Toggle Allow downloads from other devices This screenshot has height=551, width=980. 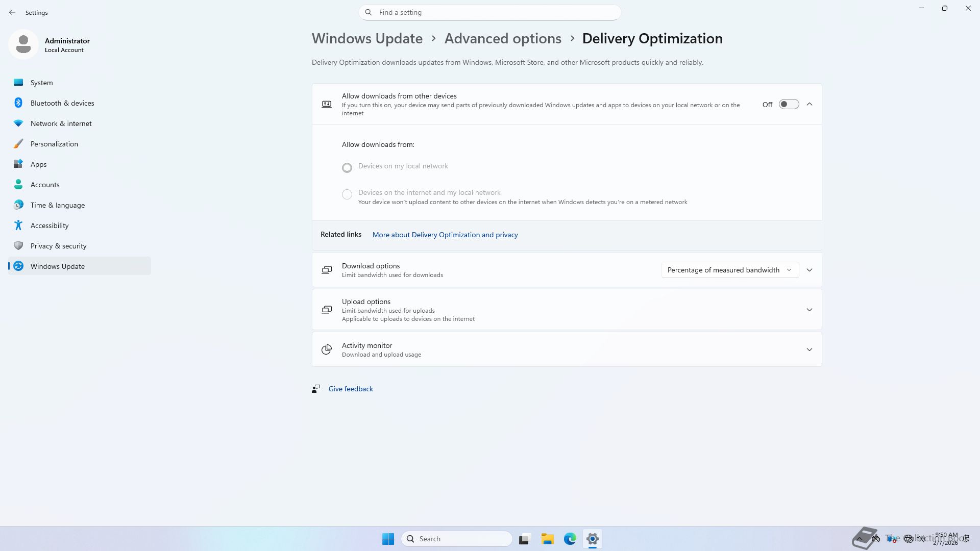pyautogui.click(x=789, y=104)
